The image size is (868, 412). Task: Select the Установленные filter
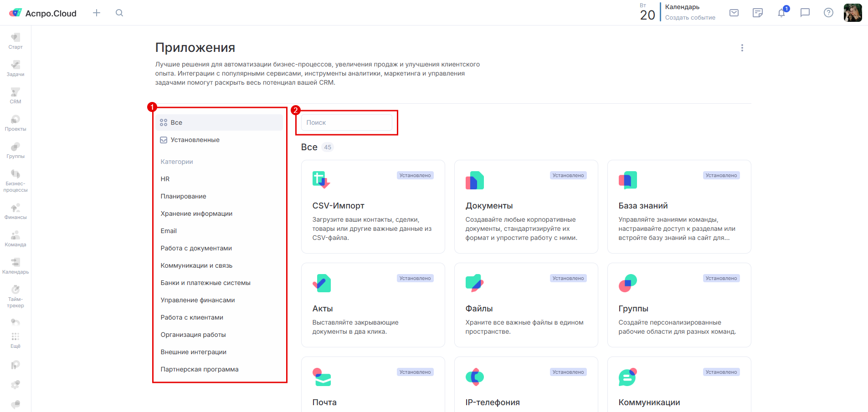(x=195, y=140)
